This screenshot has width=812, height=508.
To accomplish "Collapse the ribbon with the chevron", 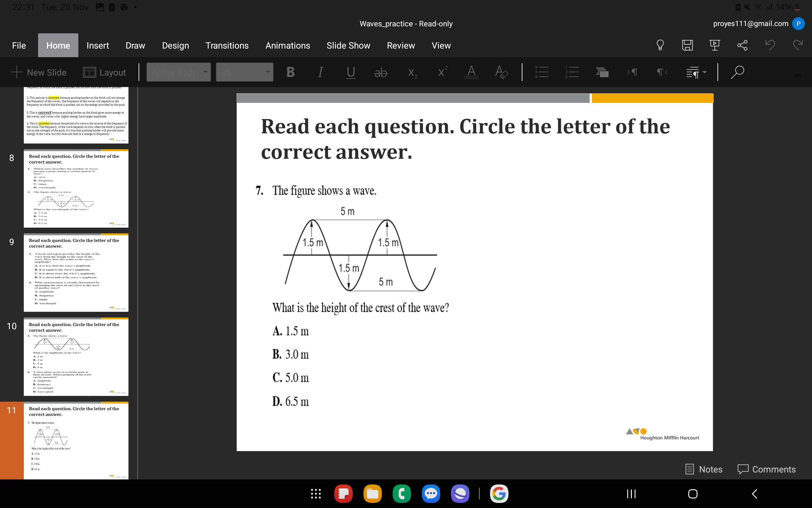I will pos(798,76).
